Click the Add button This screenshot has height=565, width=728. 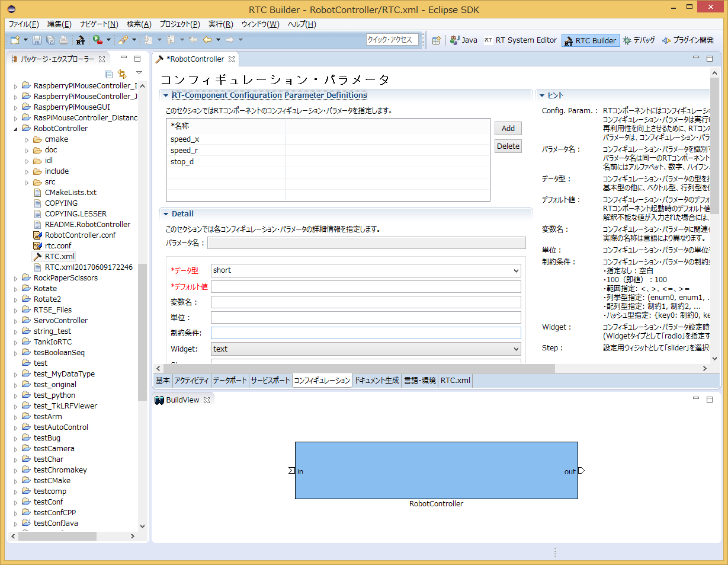[x=508, y=129]
